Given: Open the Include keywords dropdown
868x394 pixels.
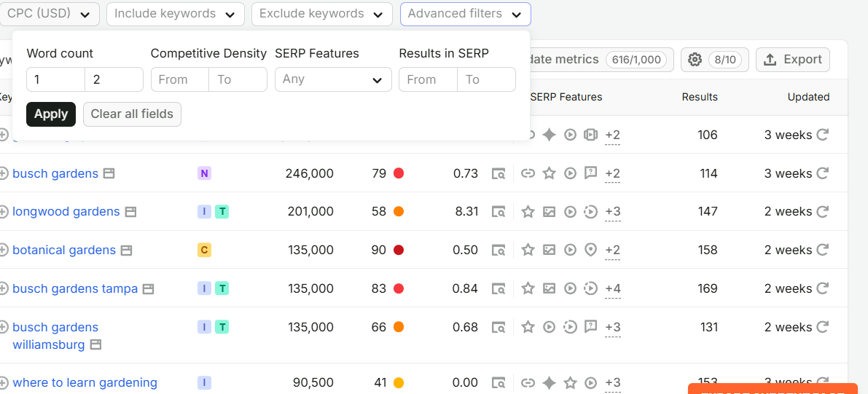Looking at the screenshot, I should coord(176,14).
